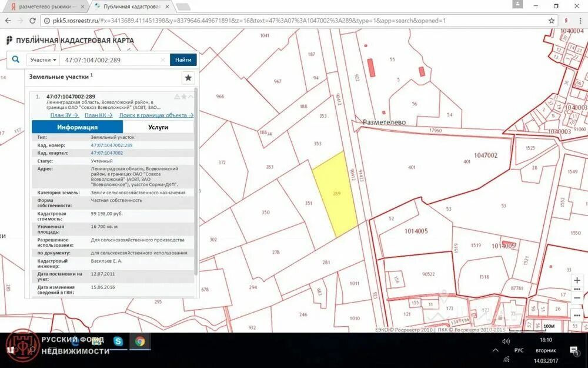Open cadastral number link 47:07:1047002:289
588x368 pixels.
[x=111, y=145]
